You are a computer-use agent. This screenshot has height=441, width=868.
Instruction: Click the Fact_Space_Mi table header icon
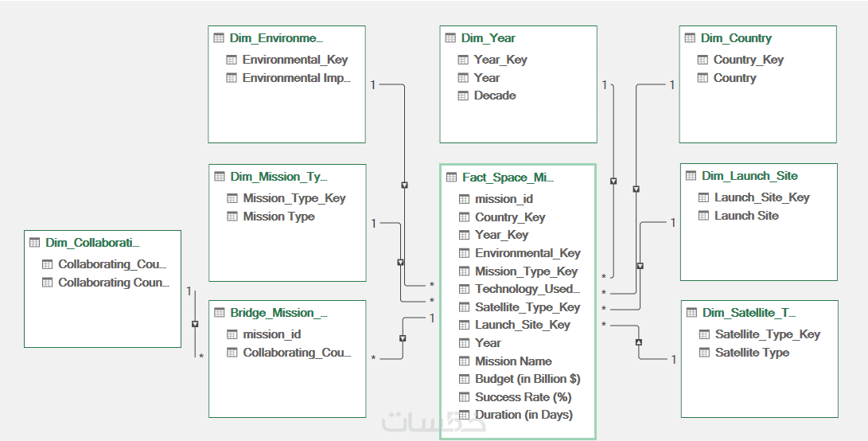tap(451, 178)
